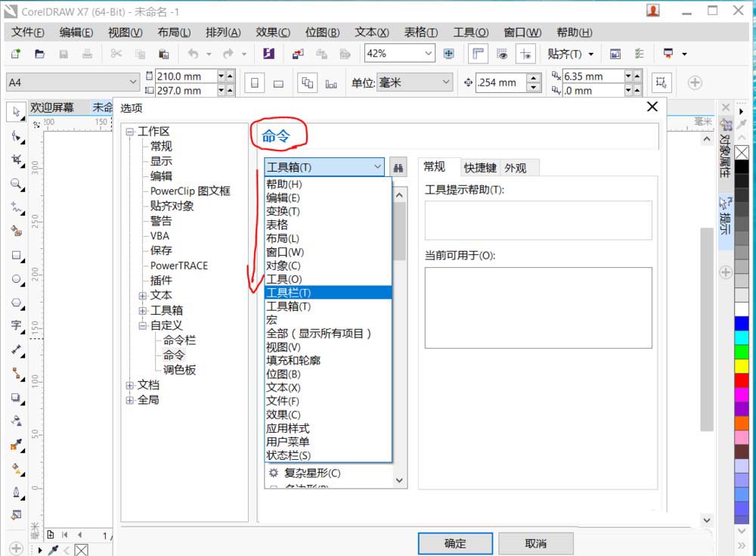Select the Freehand drawing tool
The image size is (756, 556).
17,207
